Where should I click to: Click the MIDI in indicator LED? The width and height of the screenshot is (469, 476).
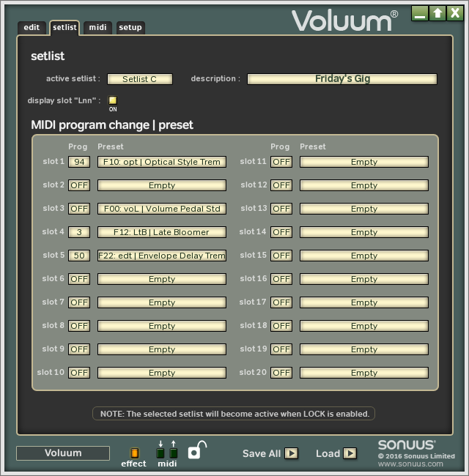coord(160,453)
